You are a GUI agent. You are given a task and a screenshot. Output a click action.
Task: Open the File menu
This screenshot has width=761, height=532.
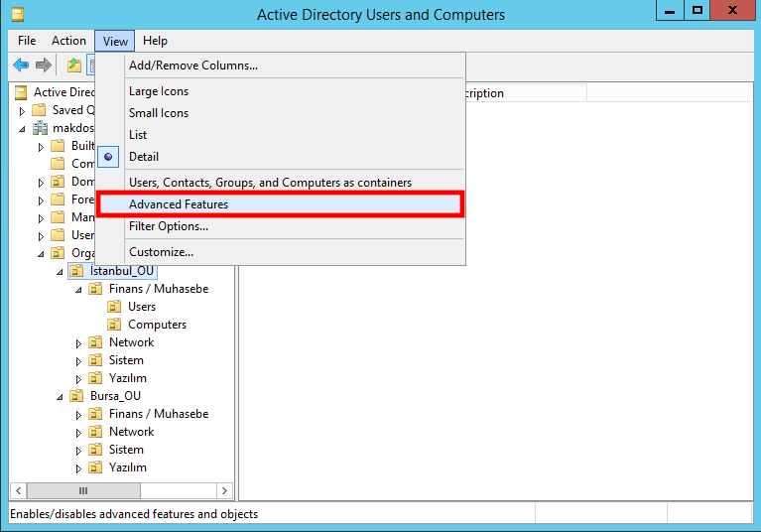(27, 41)
